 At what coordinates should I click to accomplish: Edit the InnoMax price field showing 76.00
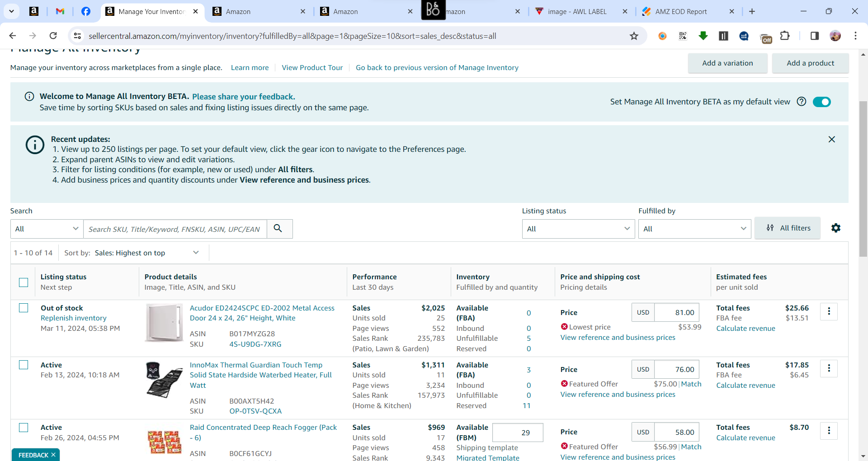676,369
